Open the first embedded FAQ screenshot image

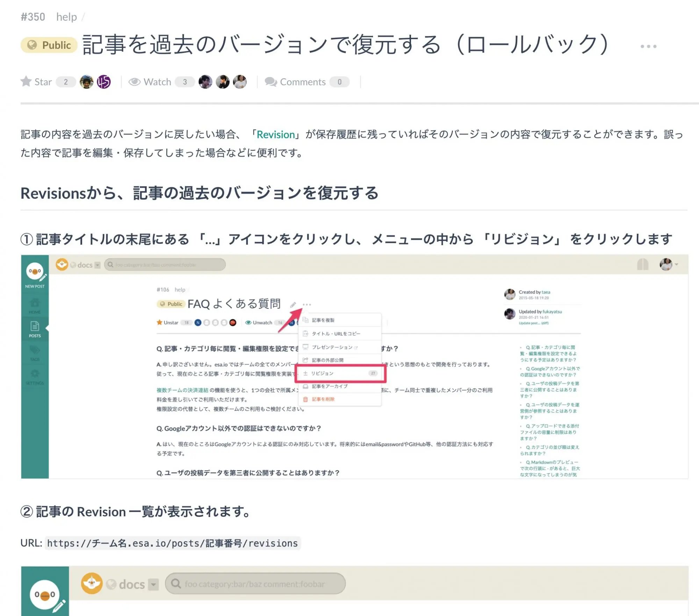[x=355, y=367]
